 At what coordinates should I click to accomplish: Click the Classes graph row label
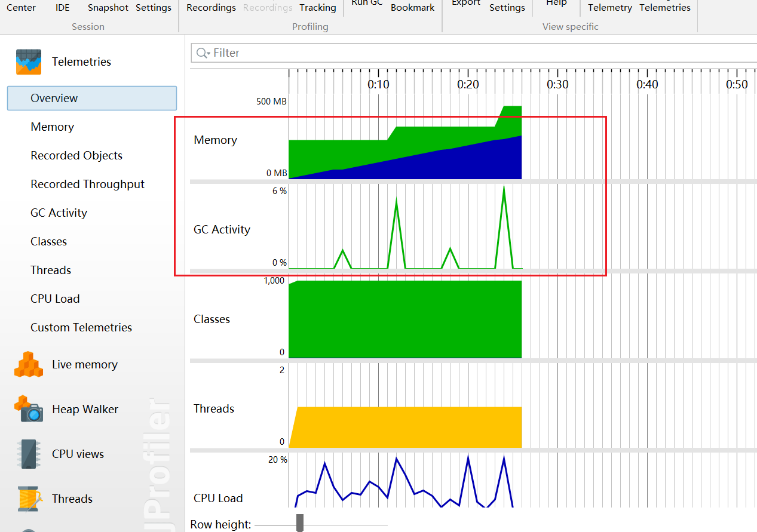tap(212, 319)
